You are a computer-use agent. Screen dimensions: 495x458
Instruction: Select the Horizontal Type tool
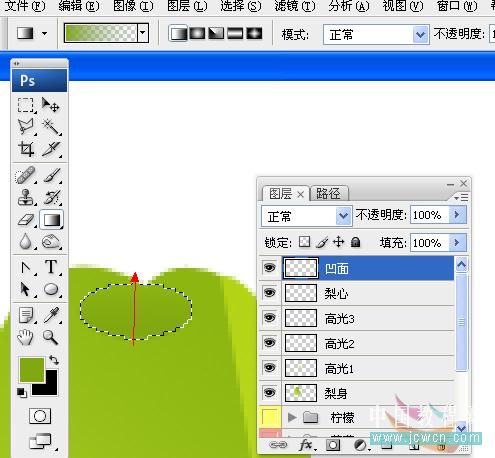[51, 267]
